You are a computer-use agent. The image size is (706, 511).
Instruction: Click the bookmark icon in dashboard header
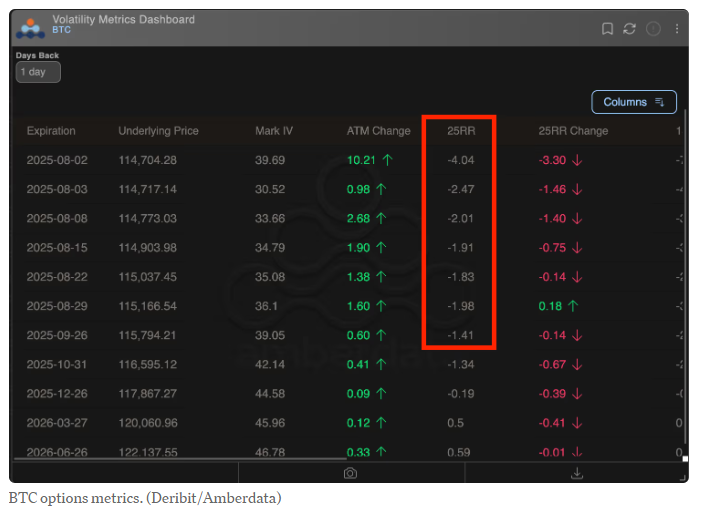click(x=607, y=29)
